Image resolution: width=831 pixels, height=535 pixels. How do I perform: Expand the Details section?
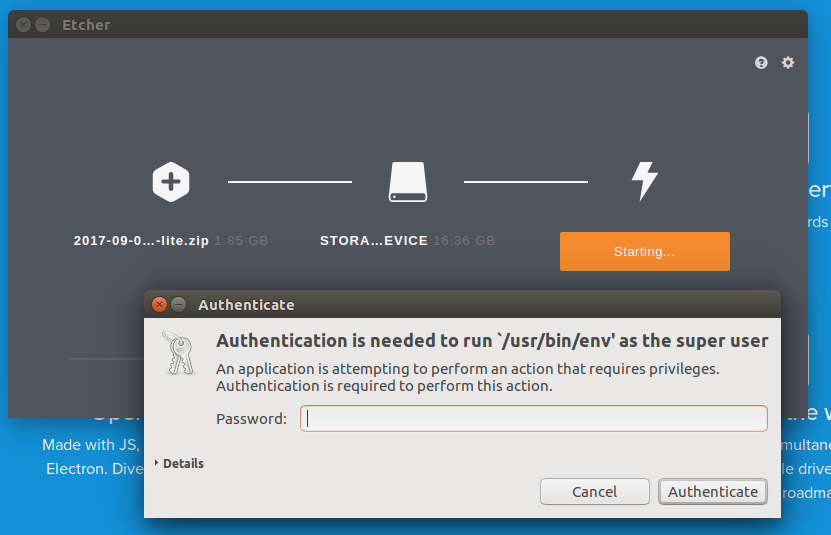click(x=181, y=464)
